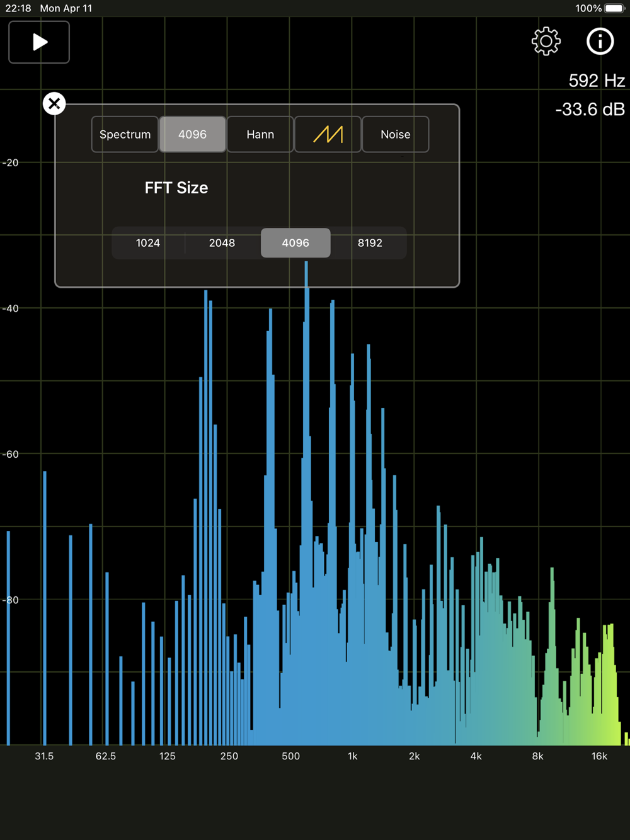
Task: Select the yellow sawtooth waveform tab
Action: pyautogui.click(x=328, y=134)
